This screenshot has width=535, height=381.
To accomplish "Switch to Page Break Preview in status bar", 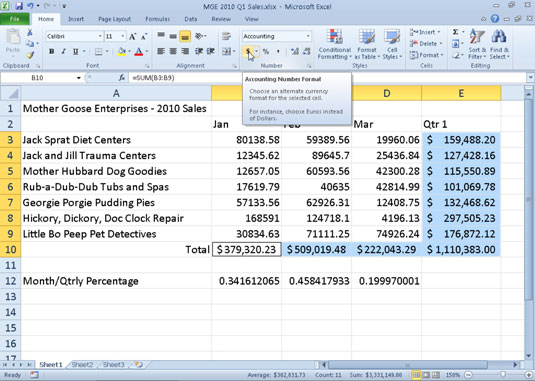I will 436,375.
